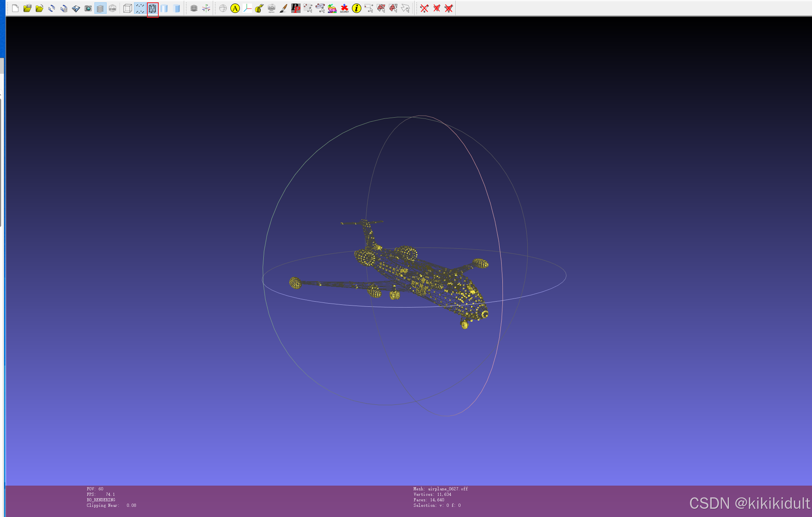Create a new empty project
The image size is (812, 517).
click(x=15, y=8)
